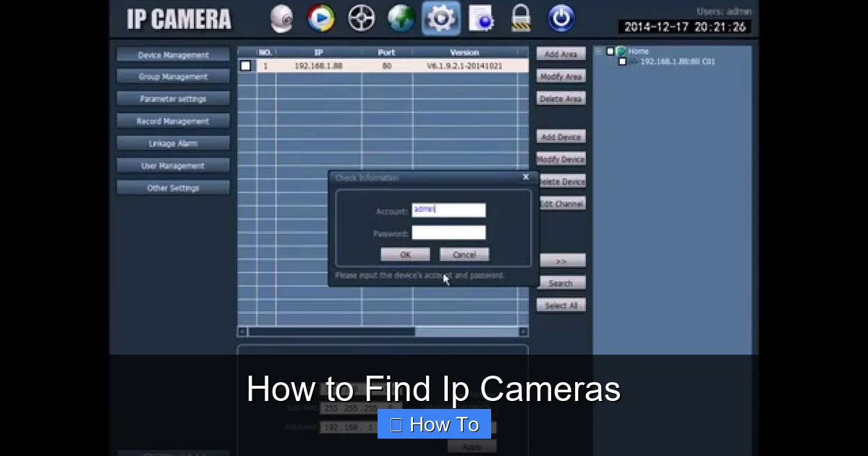
Task: Open Record Management section
Action: click(x=173, y=122)
